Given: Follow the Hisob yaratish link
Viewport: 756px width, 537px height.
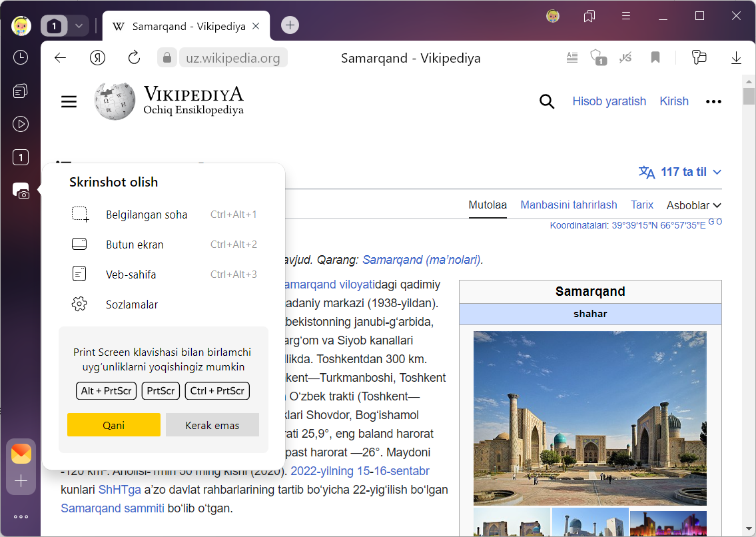Looking at the screenshot, I should (x=609, y=101).
